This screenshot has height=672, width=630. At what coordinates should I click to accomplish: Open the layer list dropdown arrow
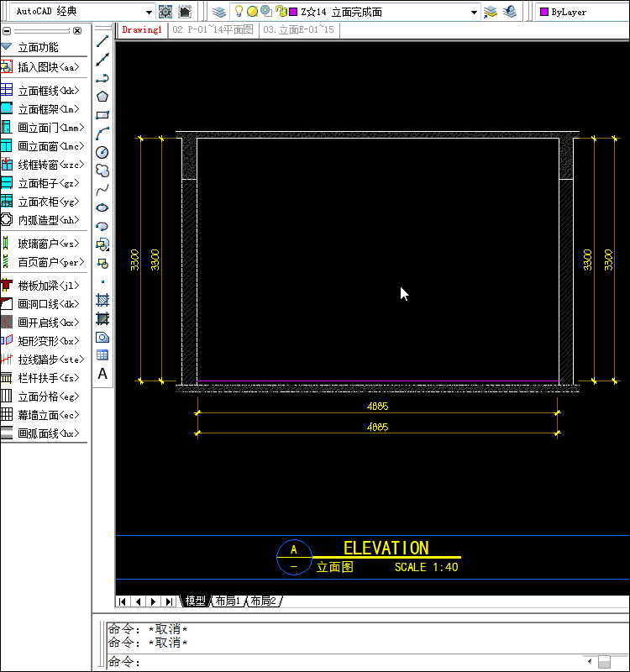pos(474,12)
